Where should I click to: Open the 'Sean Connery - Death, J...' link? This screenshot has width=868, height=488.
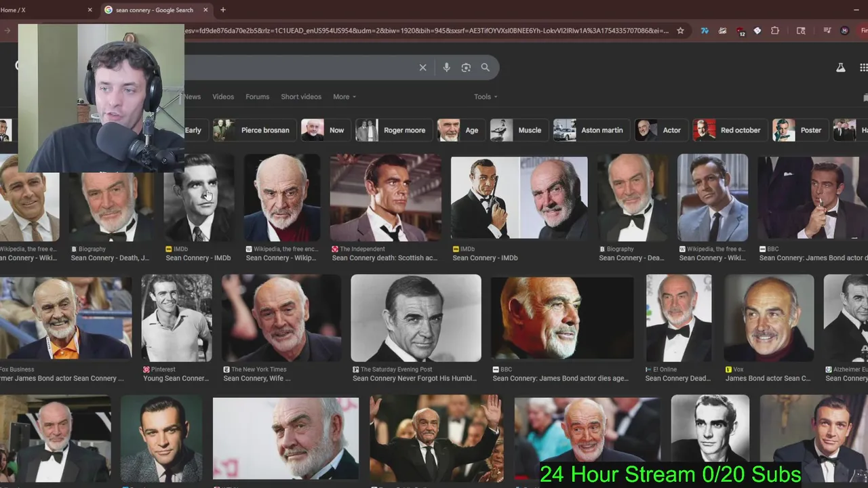(x=110, y=258)
